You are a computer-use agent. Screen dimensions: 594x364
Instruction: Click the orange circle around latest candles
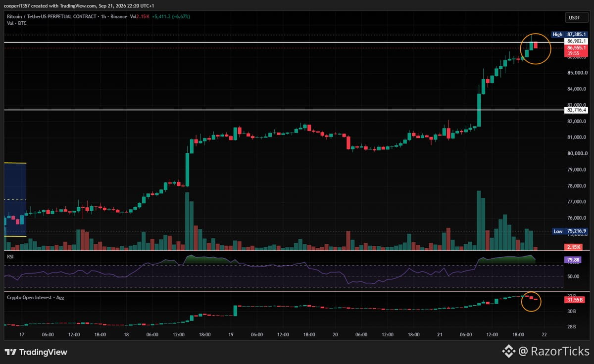[536, 48]
